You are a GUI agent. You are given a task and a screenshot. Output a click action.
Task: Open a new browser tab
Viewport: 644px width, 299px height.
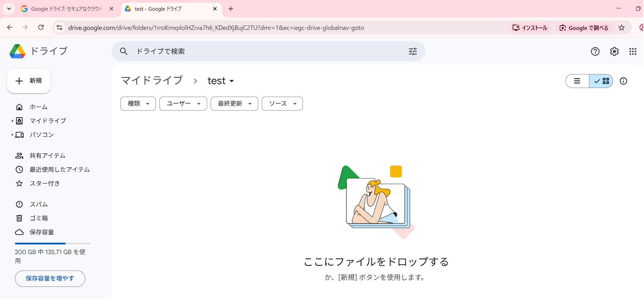tap(231, 9)
